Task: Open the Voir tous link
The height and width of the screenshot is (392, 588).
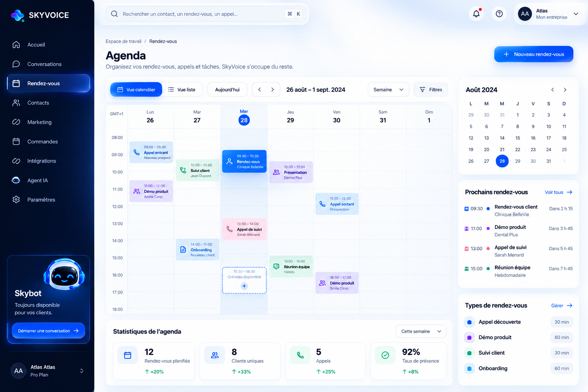Action: [559, 192]
